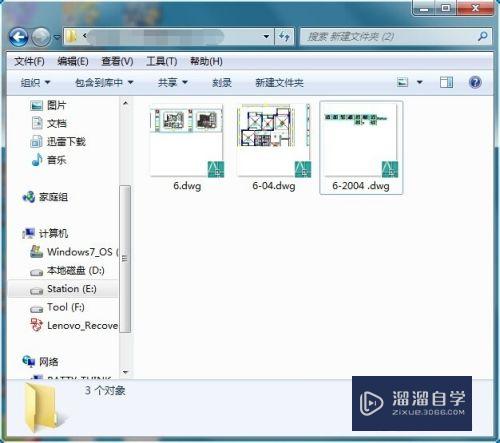The width and height of the screenshot is (500, 443).
Task: Select the 6.dwg file thumbnail
Action: [x=187, y=142]
